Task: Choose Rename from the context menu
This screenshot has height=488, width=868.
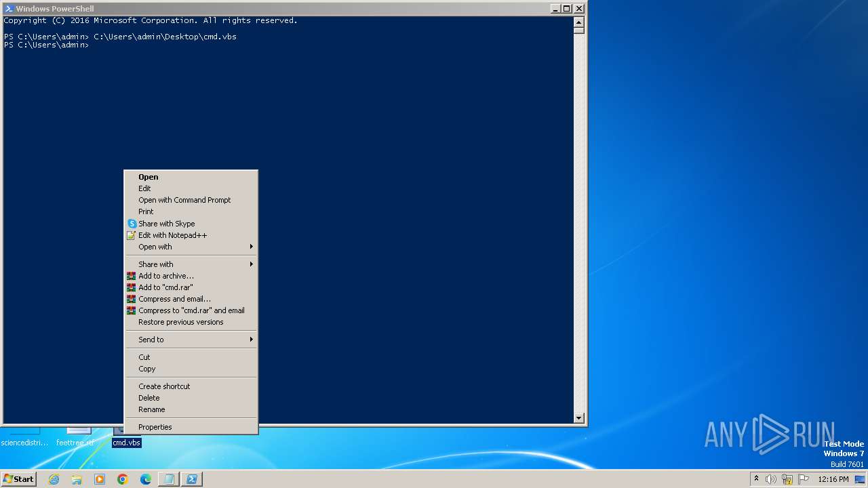Action: point(191,409)
